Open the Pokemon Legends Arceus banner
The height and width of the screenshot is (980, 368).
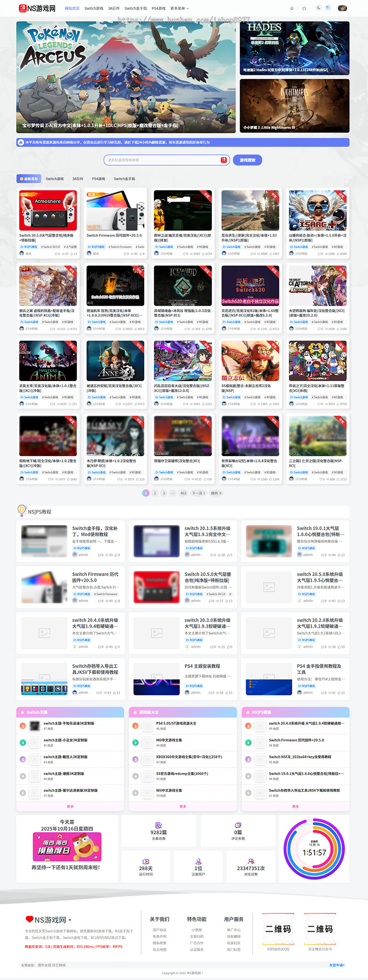[x=126, y=77]
